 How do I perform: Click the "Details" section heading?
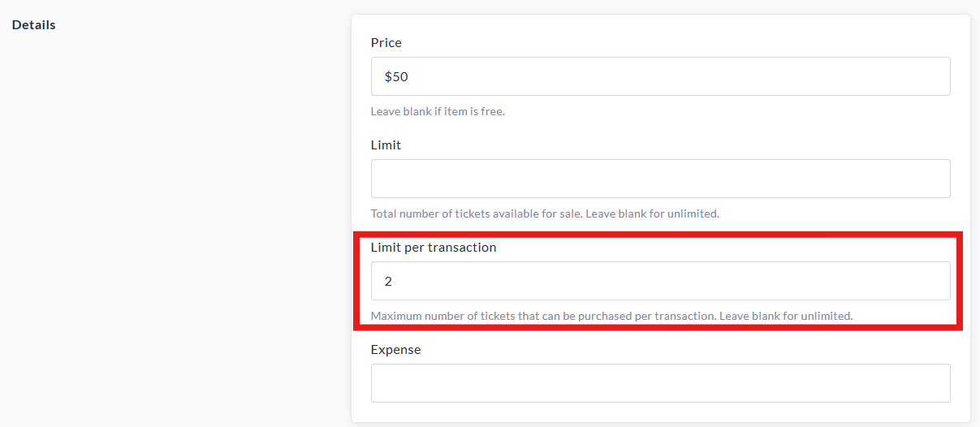34,24
